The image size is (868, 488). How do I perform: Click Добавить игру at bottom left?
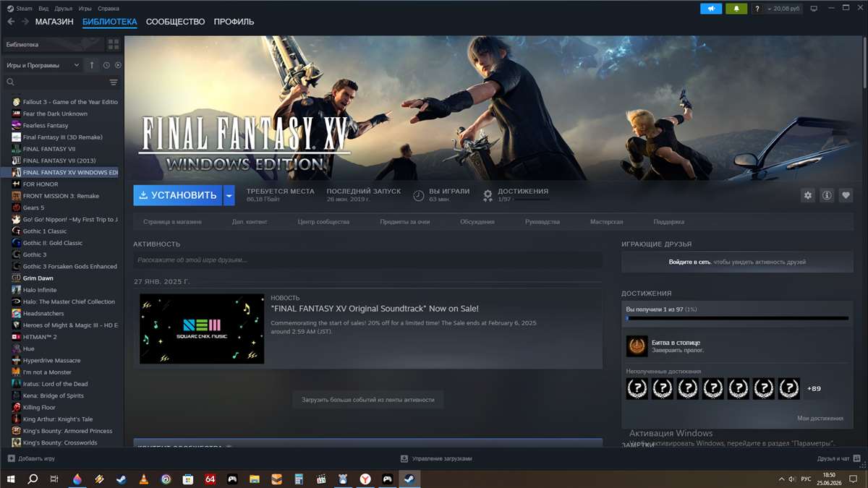point(31,458)
